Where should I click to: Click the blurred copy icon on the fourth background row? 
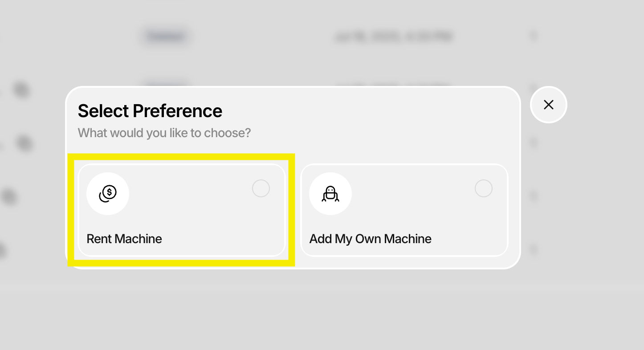click(x=9, y=196)
